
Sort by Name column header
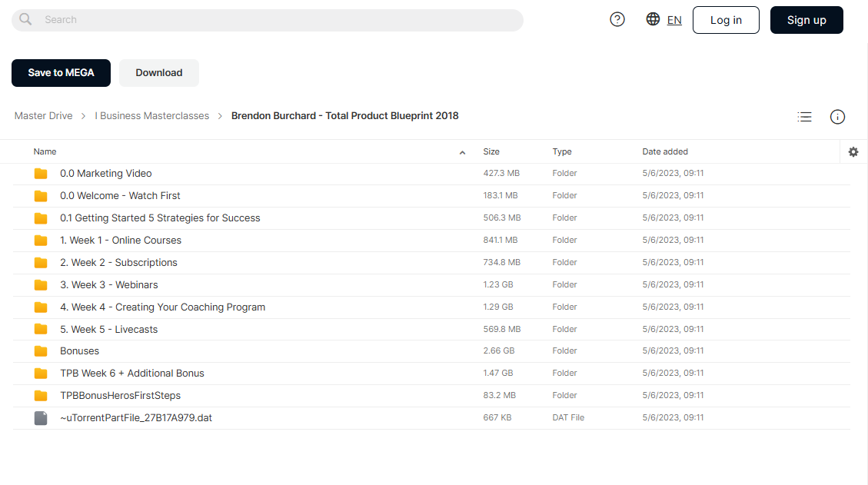tap(45, 151)
